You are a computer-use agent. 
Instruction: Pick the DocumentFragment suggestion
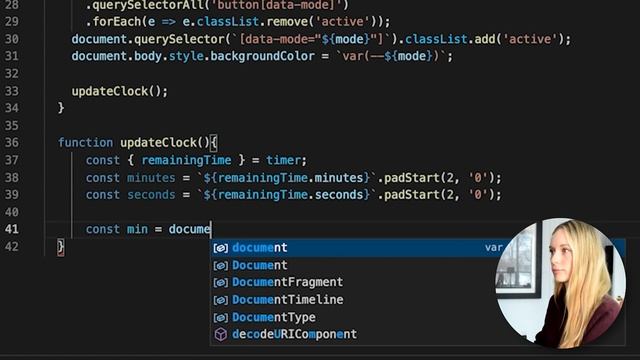click(x=418, y=282)
